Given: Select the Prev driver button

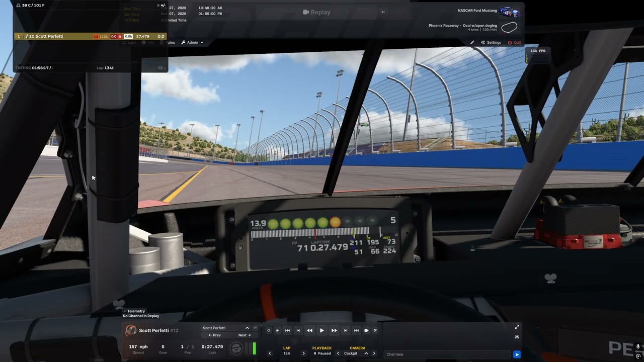Looking at the screenshot, I should pos(214,335).
